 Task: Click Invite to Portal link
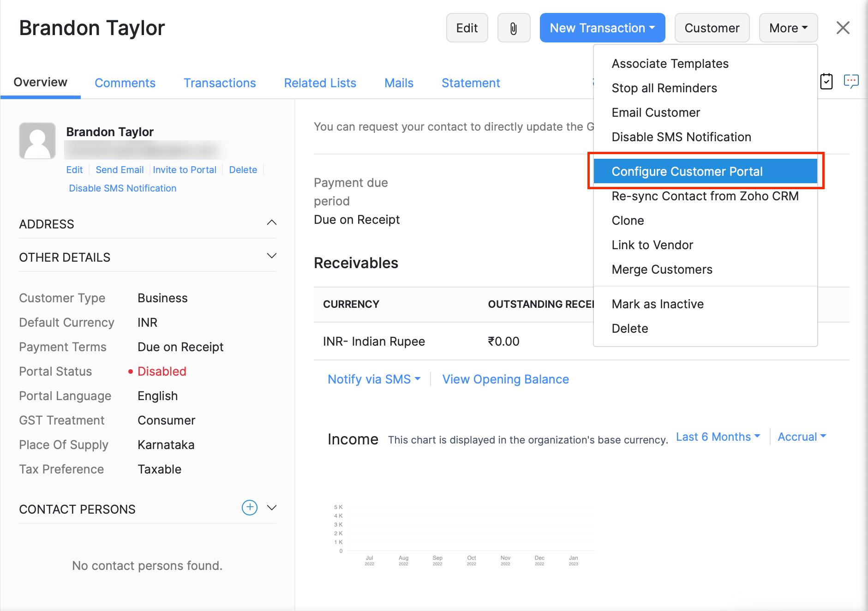[185, 170]
